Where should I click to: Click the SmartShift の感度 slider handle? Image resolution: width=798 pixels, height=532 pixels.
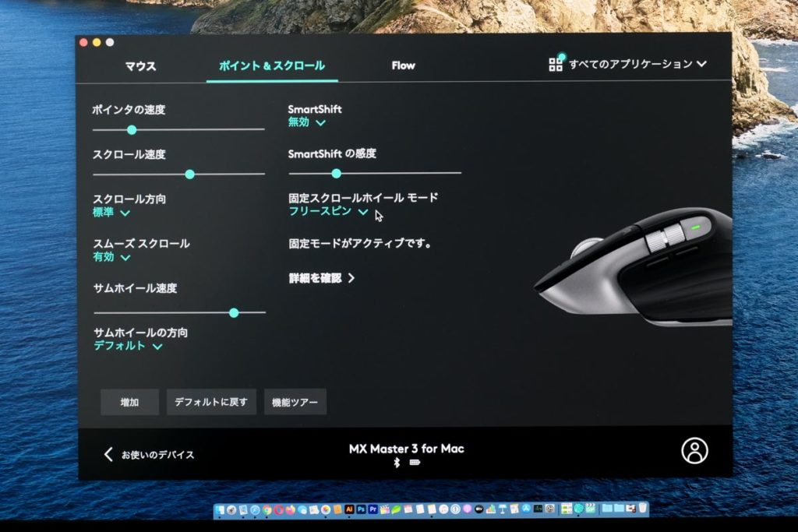pos(336,174)
